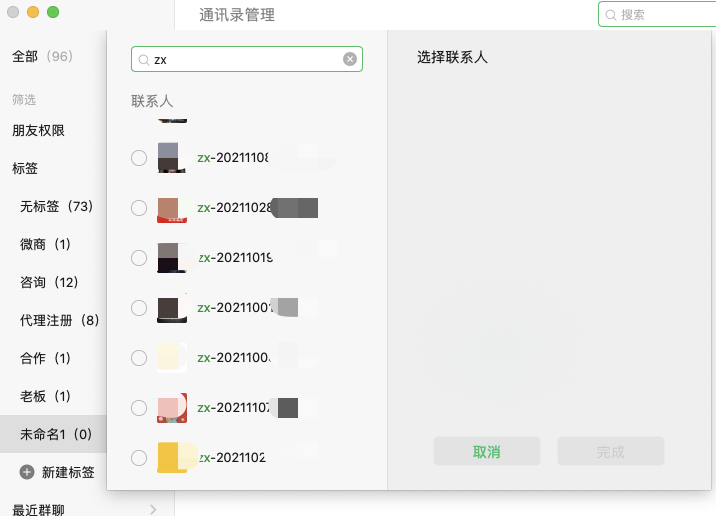The width and height of the screenshot is (716, 516).
Task: Click the yellow macOS minimize button
Action: pos(33,12)
